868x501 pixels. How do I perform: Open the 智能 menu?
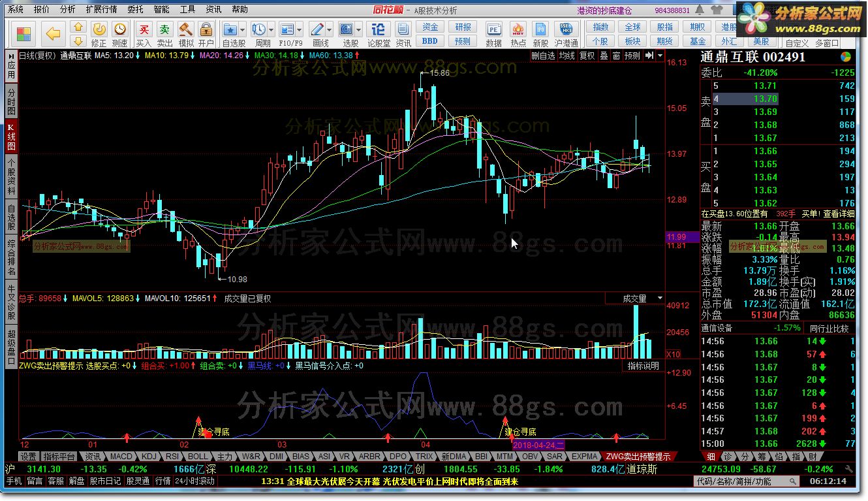pos(161,10)
